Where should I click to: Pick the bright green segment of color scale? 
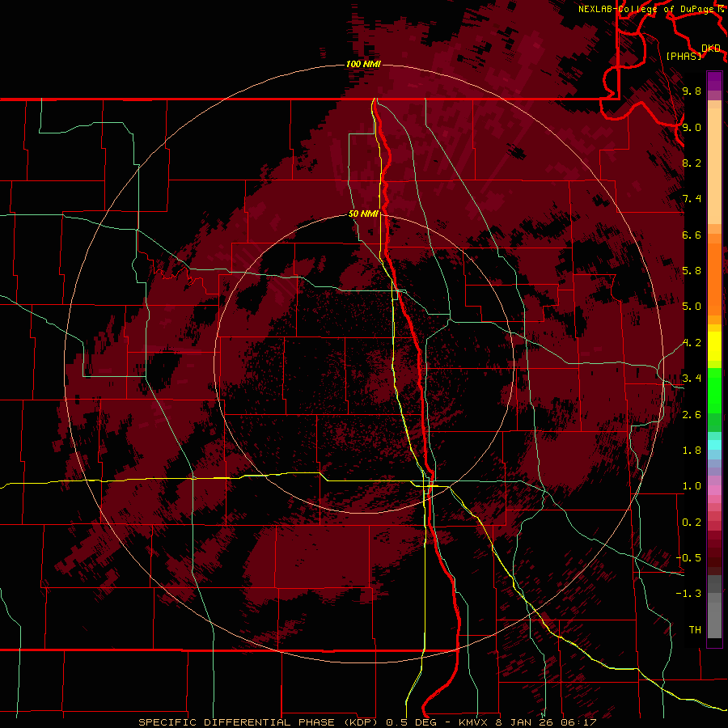click(714, 390)
